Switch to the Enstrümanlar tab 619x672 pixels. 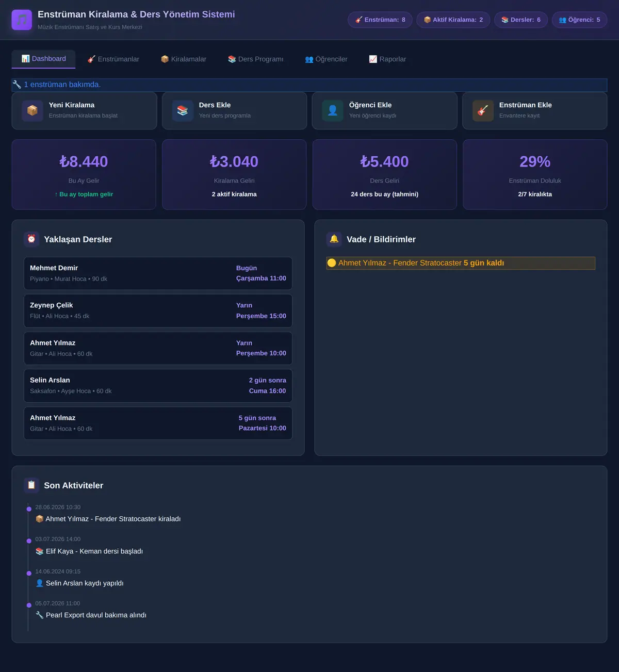[x=113, y=59]
